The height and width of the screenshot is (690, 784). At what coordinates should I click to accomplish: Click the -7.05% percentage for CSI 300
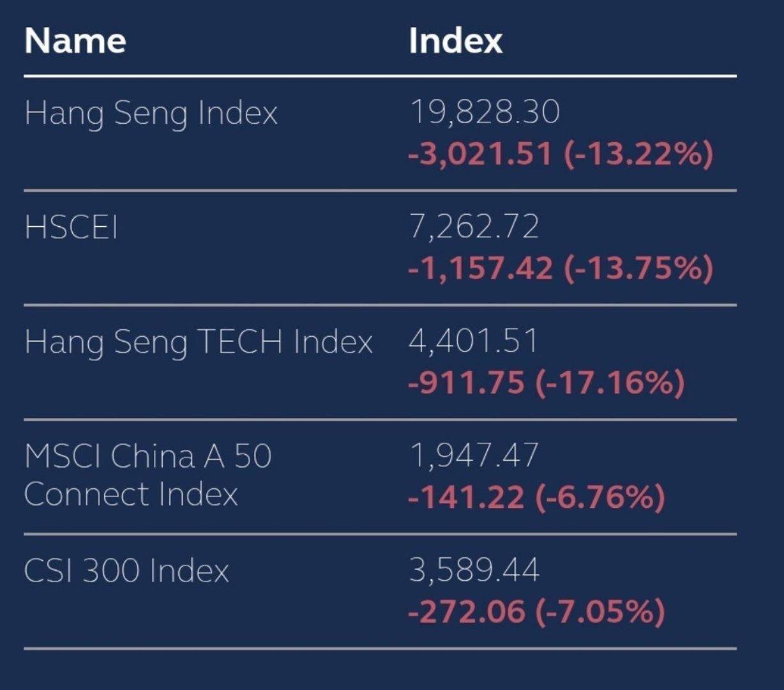[x=601, y=611]
